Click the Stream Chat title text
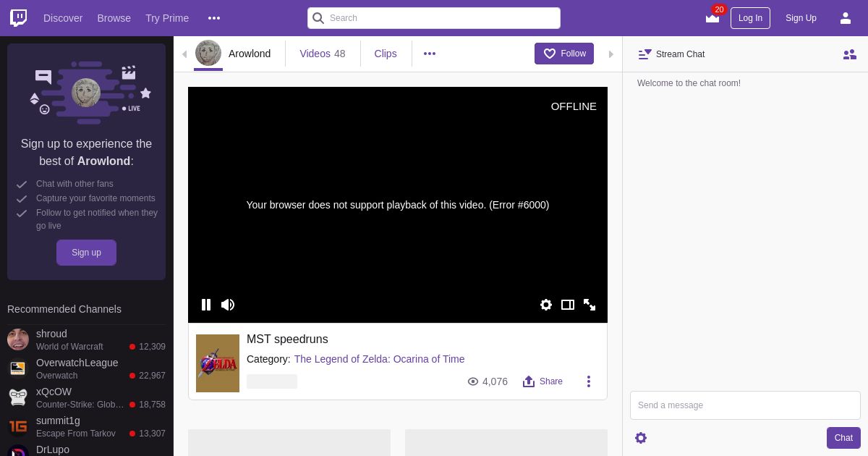 coord(680,54)
